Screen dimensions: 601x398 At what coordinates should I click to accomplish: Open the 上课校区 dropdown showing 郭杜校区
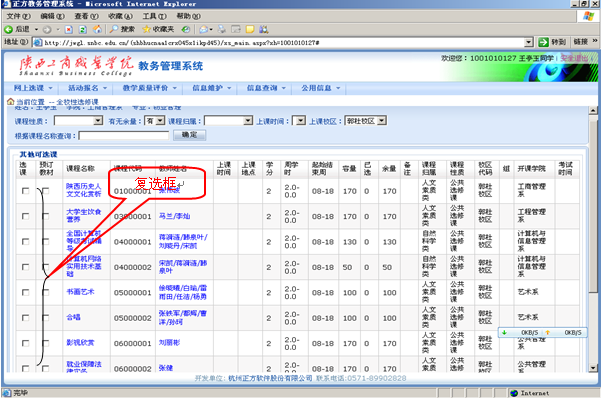click(366, 121)
